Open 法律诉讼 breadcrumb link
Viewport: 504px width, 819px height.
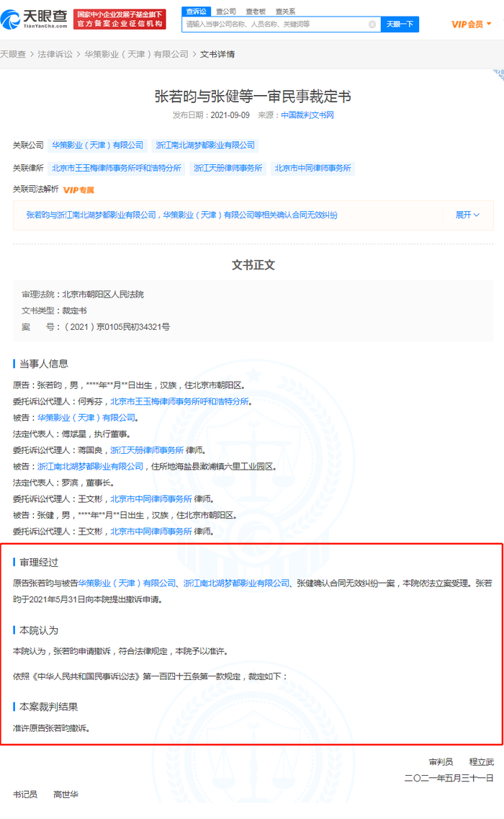55,54
